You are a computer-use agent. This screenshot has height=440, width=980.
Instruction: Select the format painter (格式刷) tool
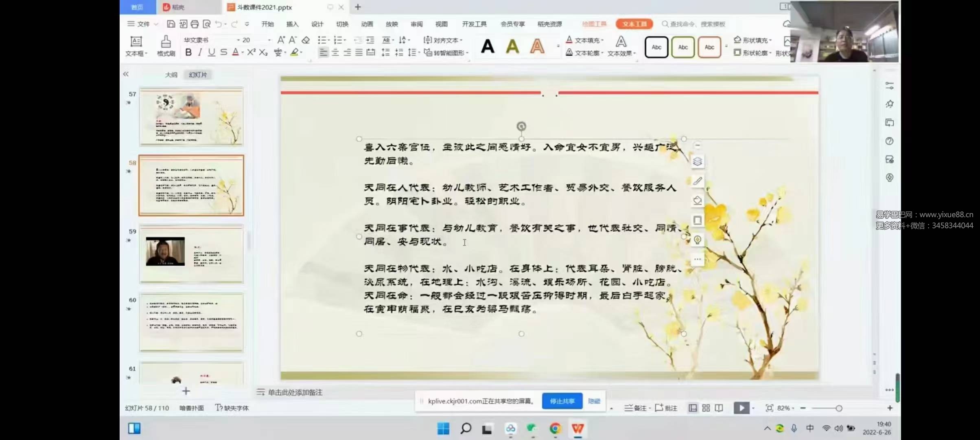tap(165, 46)
